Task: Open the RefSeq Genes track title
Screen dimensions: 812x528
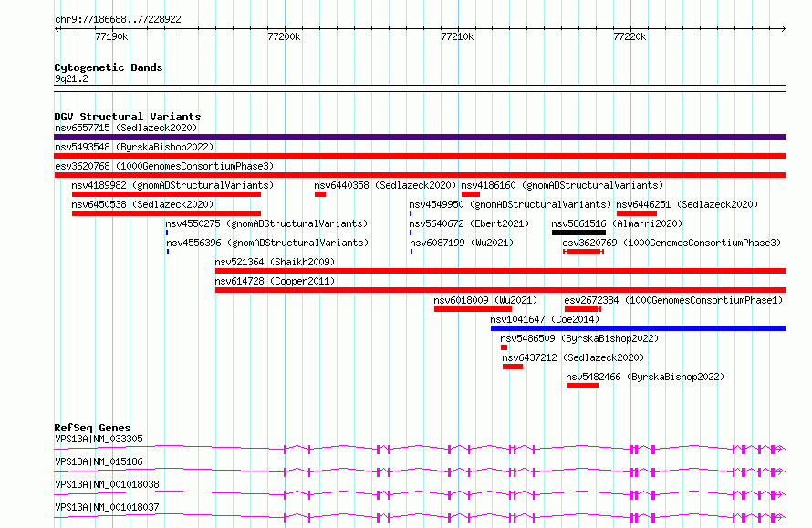Action: [x=92, y=428]
